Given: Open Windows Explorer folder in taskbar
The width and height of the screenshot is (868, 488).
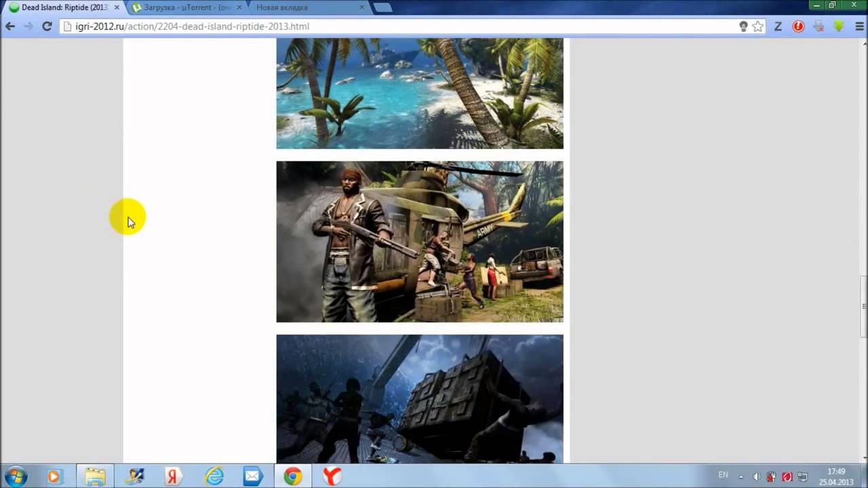Looking at the screenshot, I should click(95, 476).
